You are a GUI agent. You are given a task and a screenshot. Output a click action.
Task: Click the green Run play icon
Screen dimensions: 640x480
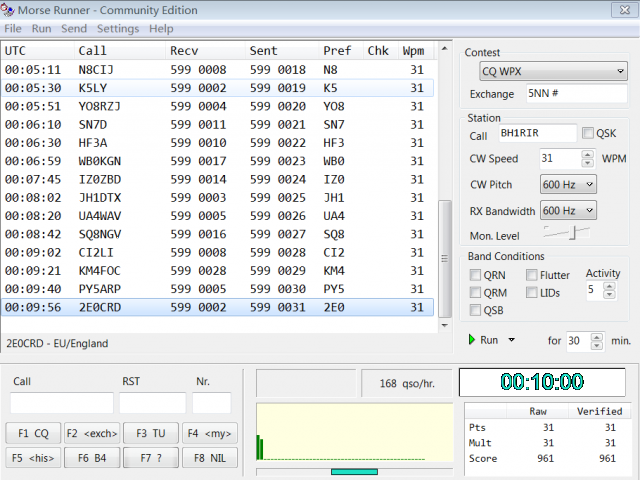pos(472,340)
